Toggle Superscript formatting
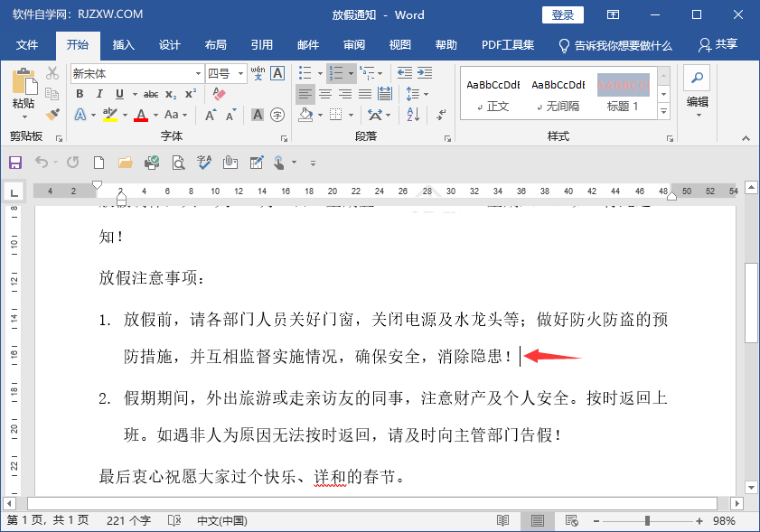 pos(191,94)
